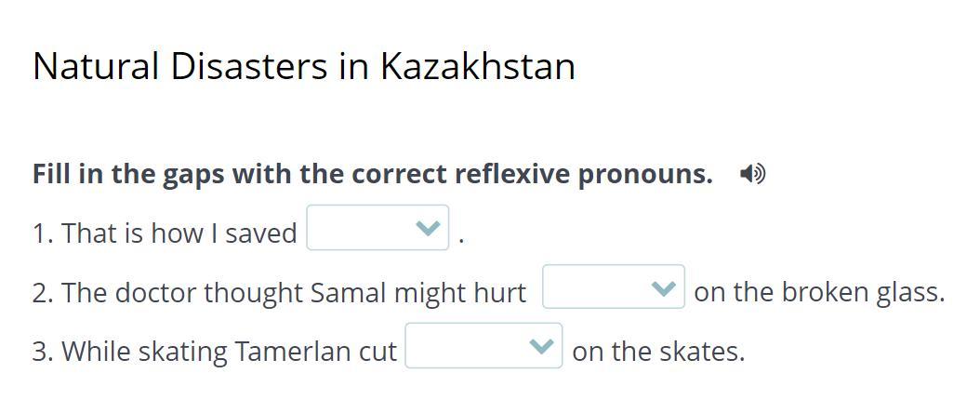Open the dropdown after 'Samal might hurt'
The width and height of the screenshot is (980, 413).
[613, 287]
